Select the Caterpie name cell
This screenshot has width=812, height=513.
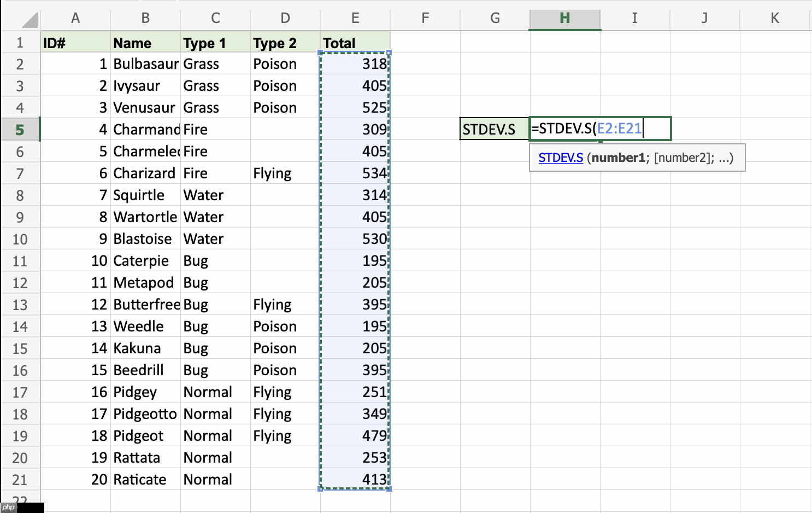click(x=145, y=261)
